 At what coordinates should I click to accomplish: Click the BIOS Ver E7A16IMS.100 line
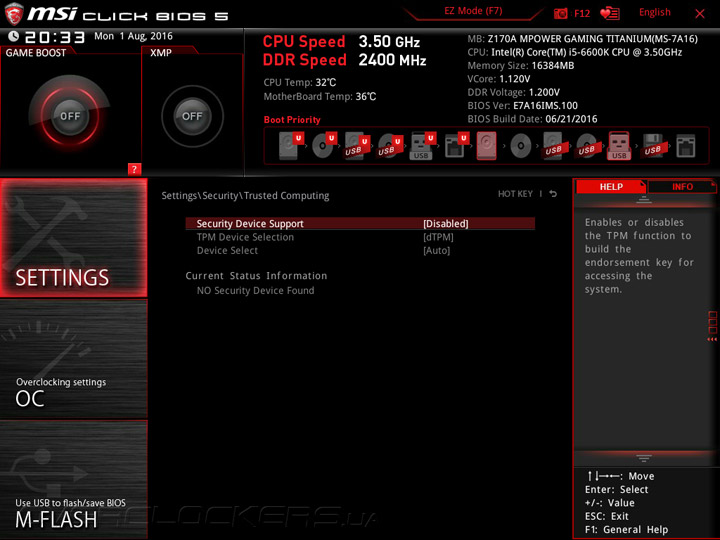(x=523, y=106)
